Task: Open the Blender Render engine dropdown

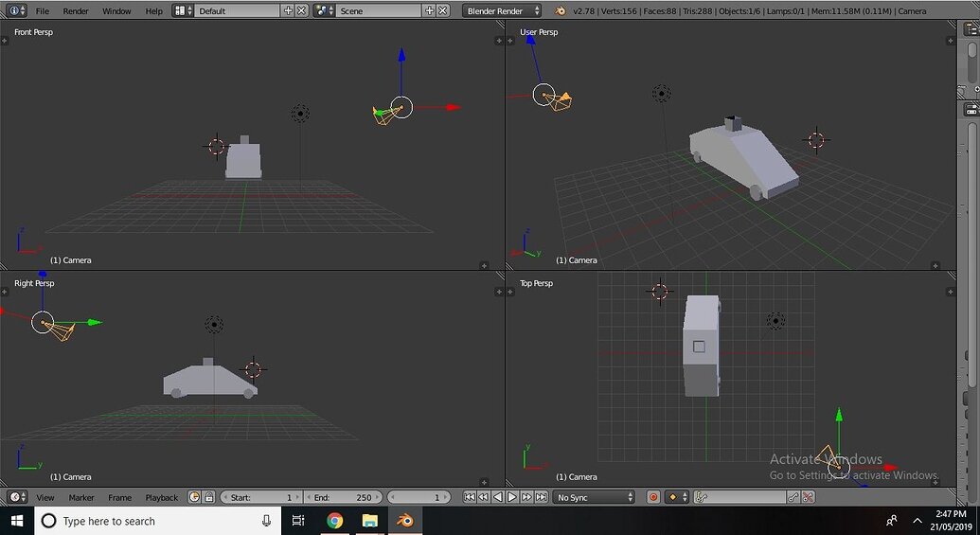Action: pos(502,10)
